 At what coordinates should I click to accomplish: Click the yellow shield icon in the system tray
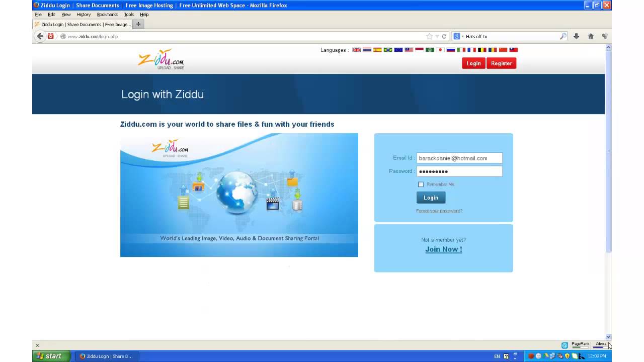tap(568, 356)
